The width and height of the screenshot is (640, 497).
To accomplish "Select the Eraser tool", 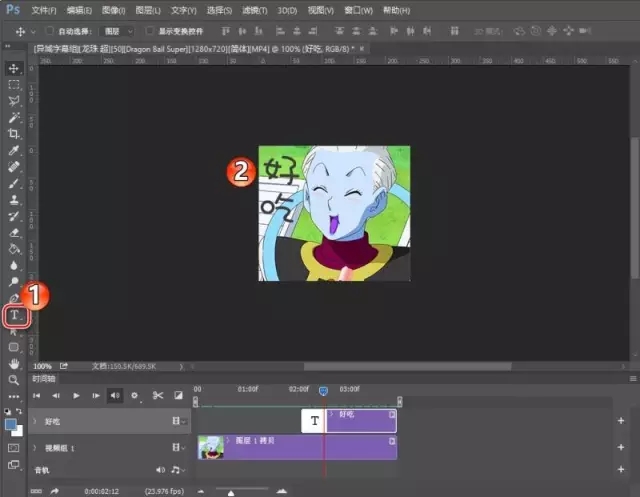I will tap(14, 233).
